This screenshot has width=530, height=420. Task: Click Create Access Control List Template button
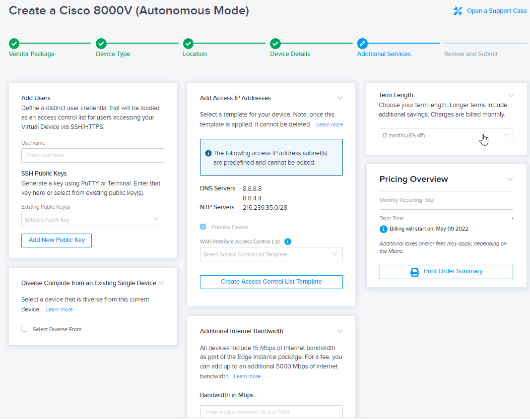[x=271, y=282]
